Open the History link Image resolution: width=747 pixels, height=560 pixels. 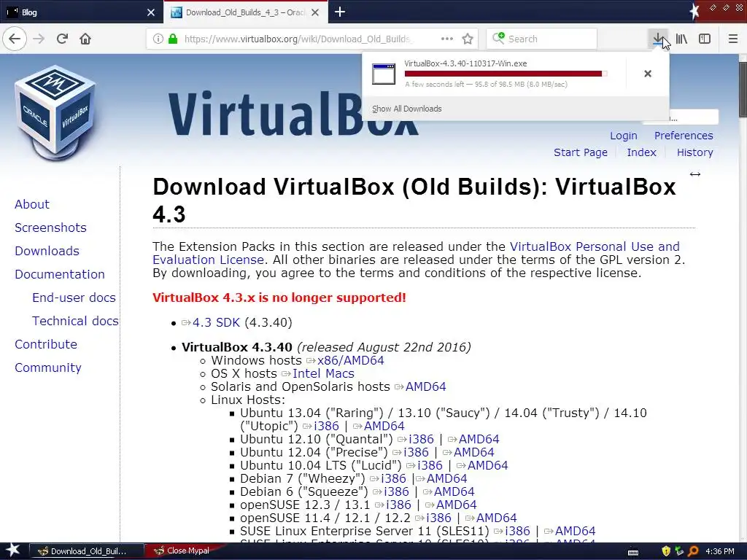695,152
